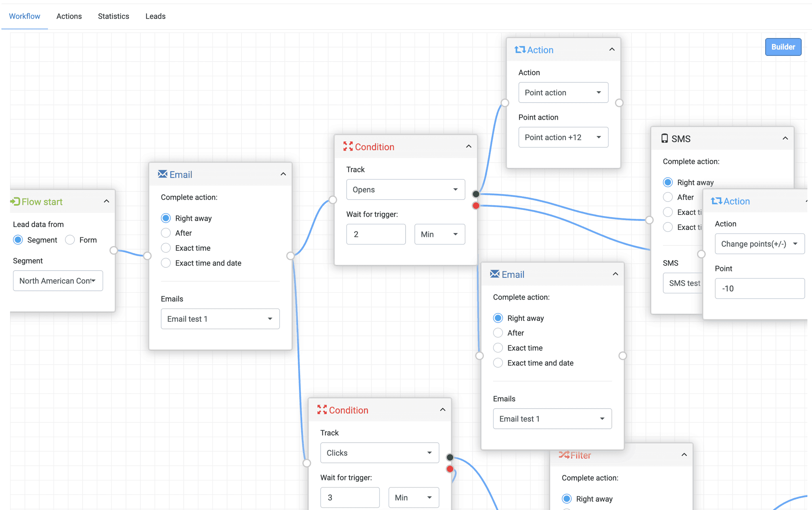Switch to the Leads tab

pyautogui.click(x=155, y=16)
